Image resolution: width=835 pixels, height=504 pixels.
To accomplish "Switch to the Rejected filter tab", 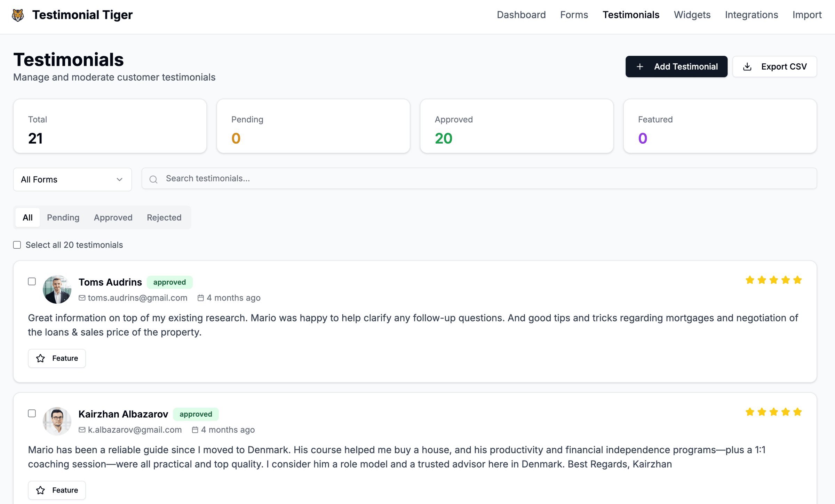I will click(x=164, y=217).
